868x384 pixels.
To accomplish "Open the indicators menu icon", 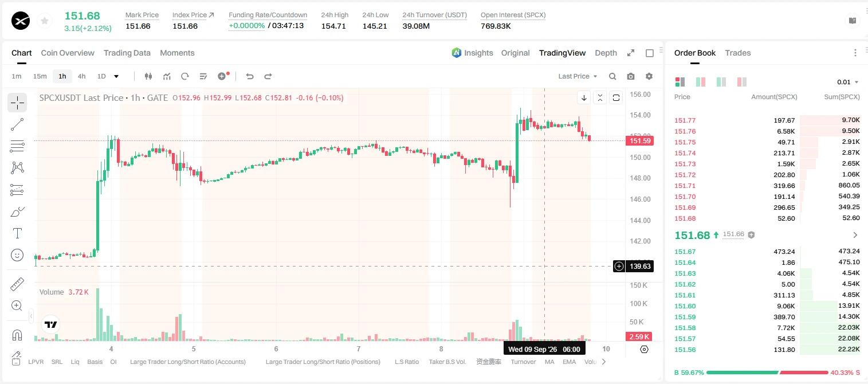I will point(167,76).
